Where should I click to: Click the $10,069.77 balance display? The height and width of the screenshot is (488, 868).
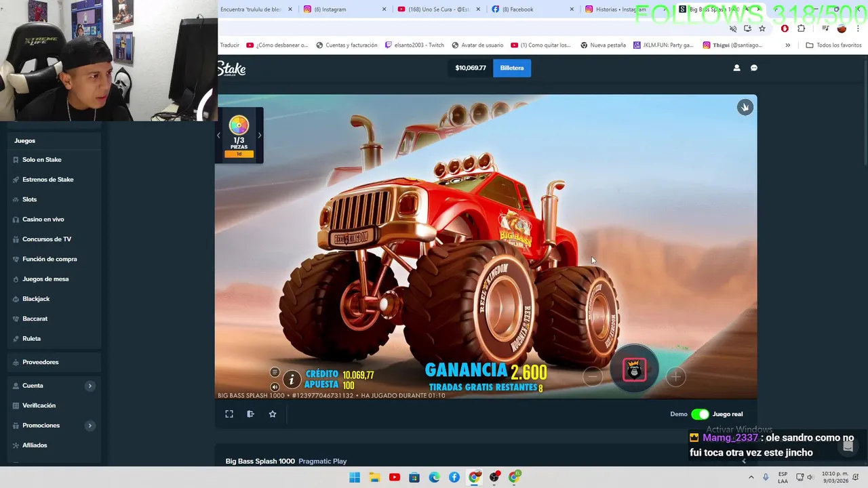point(471,68)
